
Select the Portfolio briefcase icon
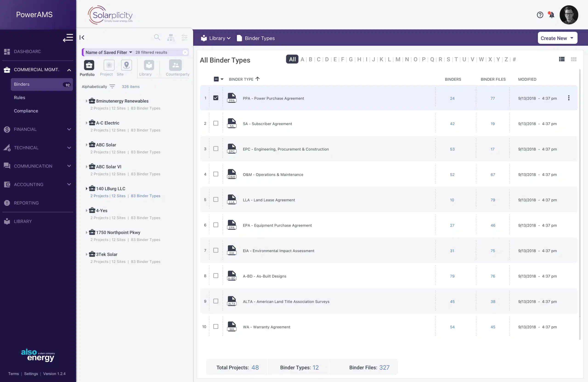pos(89,65)
